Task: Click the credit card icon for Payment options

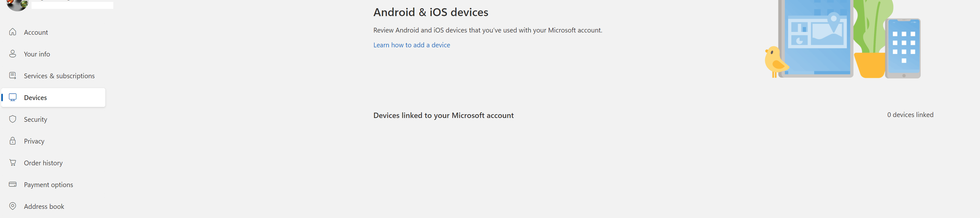Action: pyautogui.click(x=13, y=184)
